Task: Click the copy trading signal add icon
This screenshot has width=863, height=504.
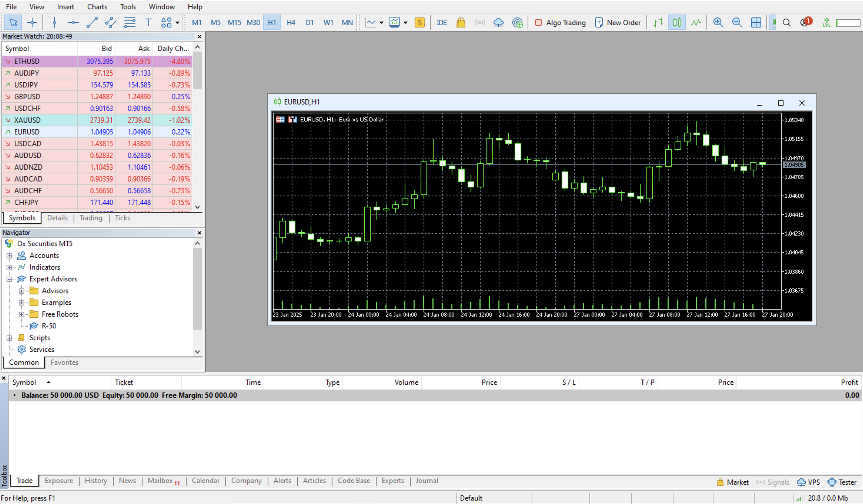Action: [x=517, y=23]
